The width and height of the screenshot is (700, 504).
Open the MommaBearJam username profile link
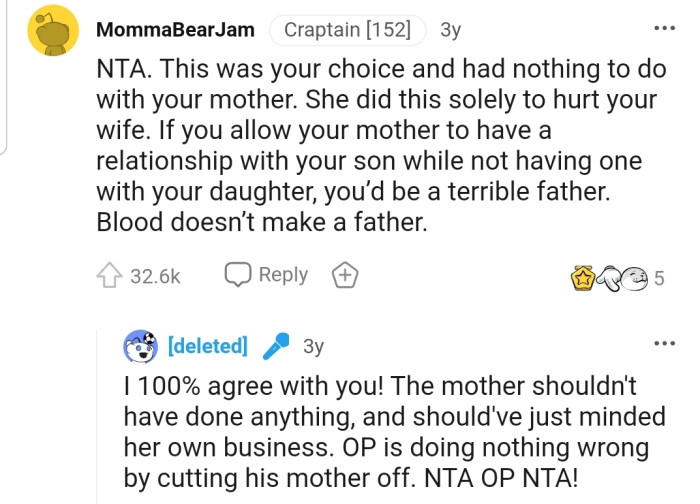(x=175, y=30)
